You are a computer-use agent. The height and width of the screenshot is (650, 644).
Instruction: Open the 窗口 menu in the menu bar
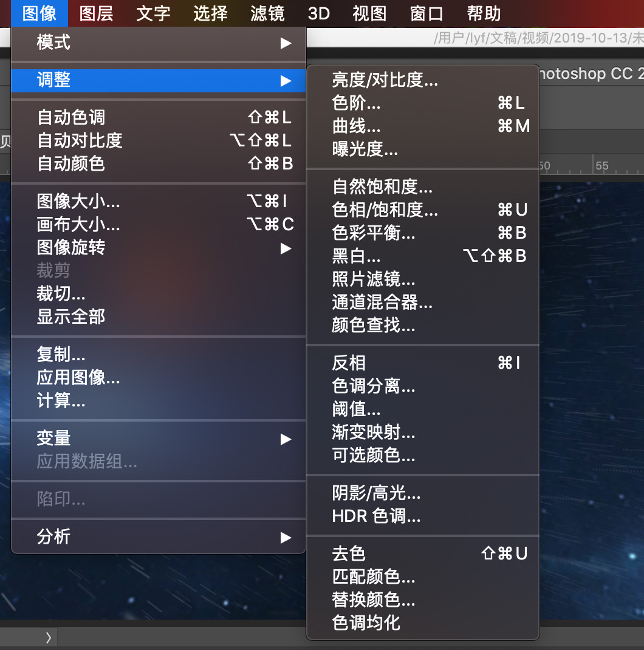click(426, 13)
